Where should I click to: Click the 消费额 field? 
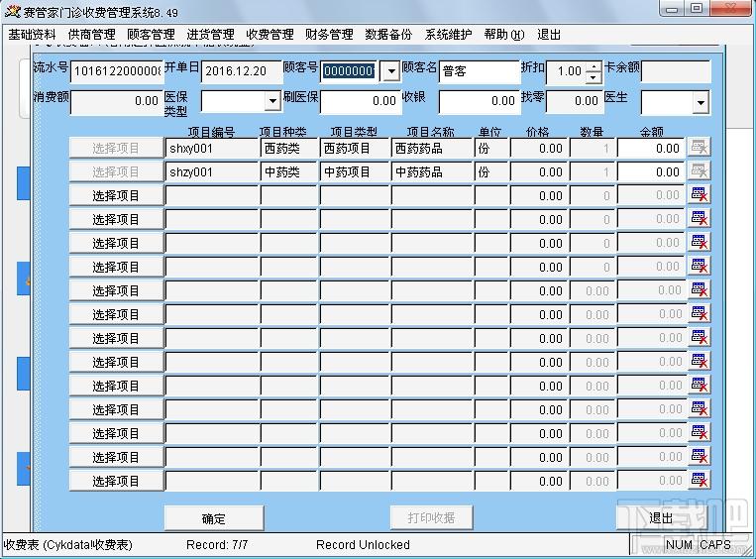tap(116, 102)
